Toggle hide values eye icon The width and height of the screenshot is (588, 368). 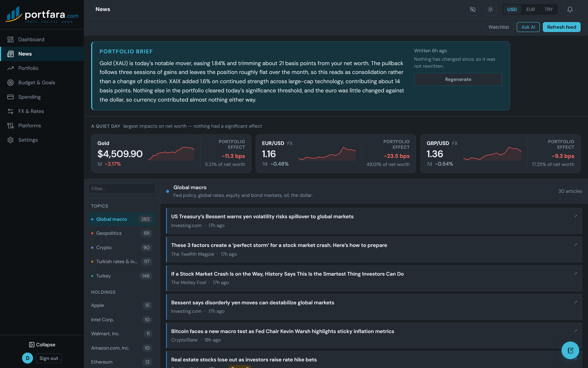(x=473, y=10)
